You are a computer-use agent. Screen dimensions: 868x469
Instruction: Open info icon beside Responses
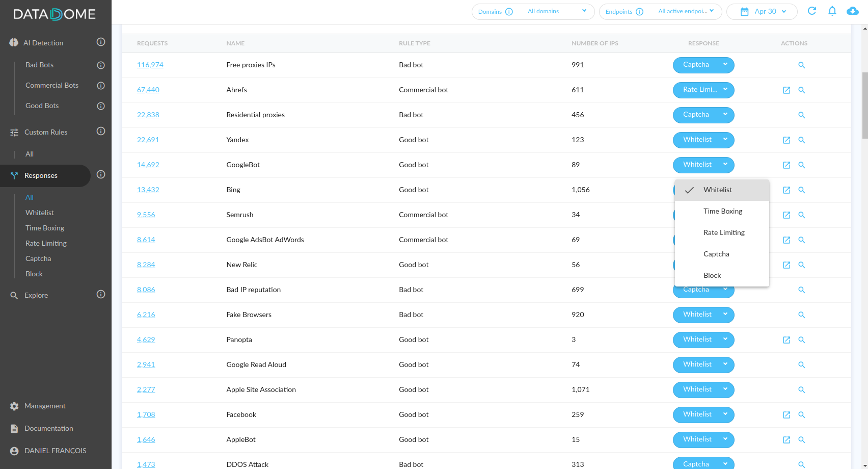101,174
